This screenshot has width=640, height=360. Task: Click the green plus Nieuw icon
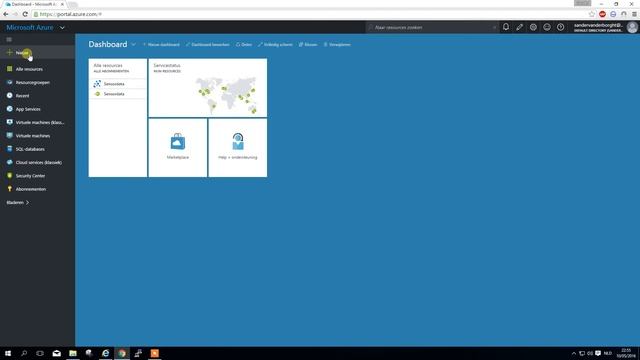(x=9, y=52)
